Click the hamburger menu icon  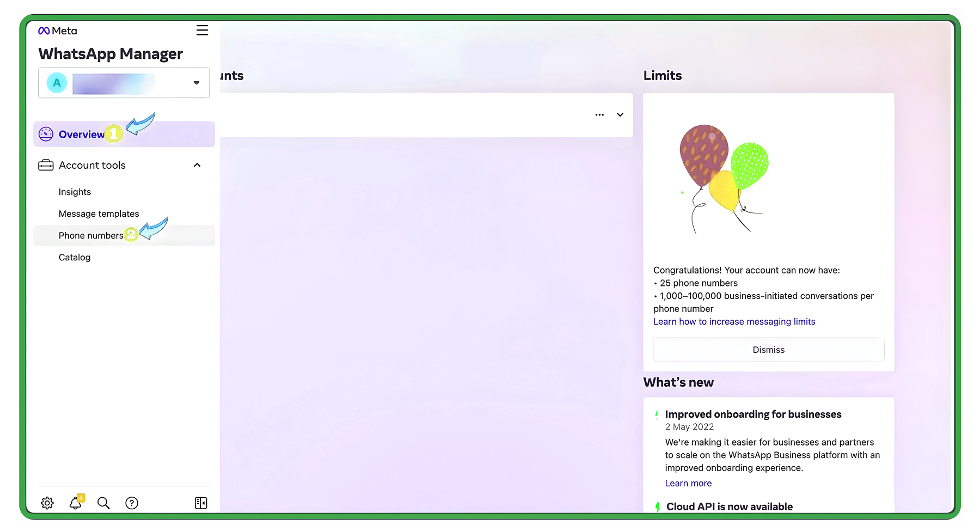(x=202, y=30)
